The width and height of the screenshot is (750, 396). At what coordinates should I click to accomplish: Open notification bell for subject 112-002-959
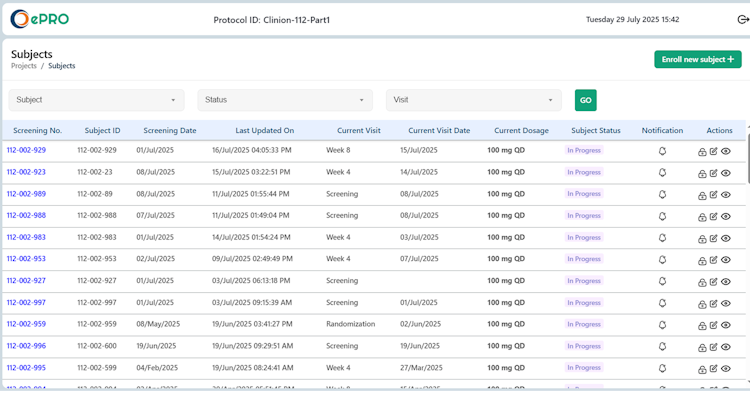click(x=662, y=325)
